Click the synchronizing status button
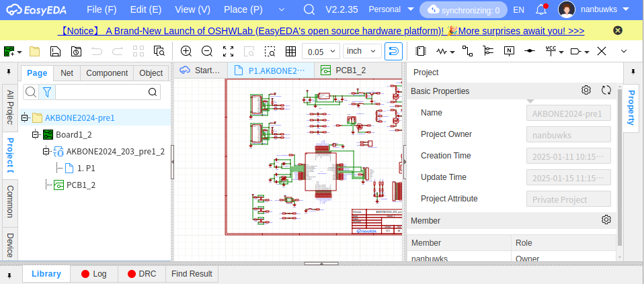 pyautogui.click(x=463, y=10)
